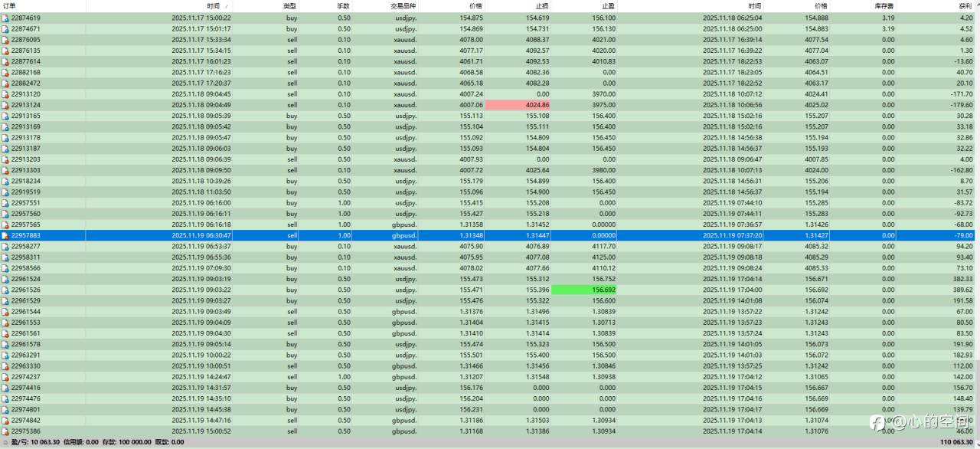The width and height of the screenshot is (980, 449).
Task: Click the 时间 header beside the 类型 header
Action: (214, 6)
